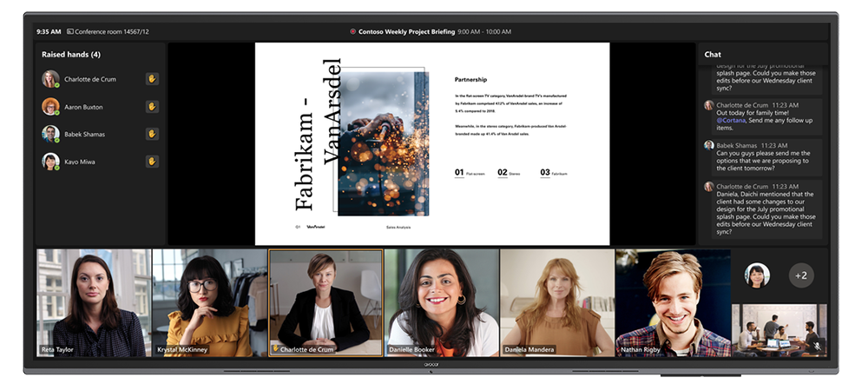
Task: Click Reta Taylor name label on video
Action: tap(56, 349)
